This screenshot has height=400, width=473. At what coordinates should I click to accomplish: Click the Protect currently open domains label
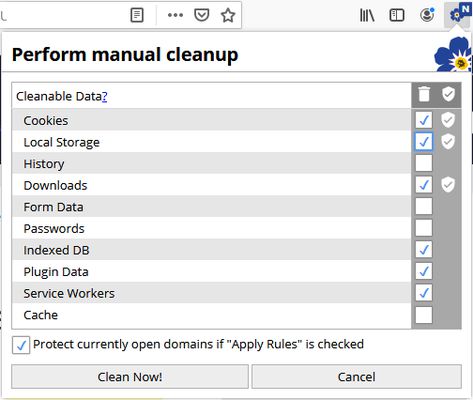click(x=198, y=344)
